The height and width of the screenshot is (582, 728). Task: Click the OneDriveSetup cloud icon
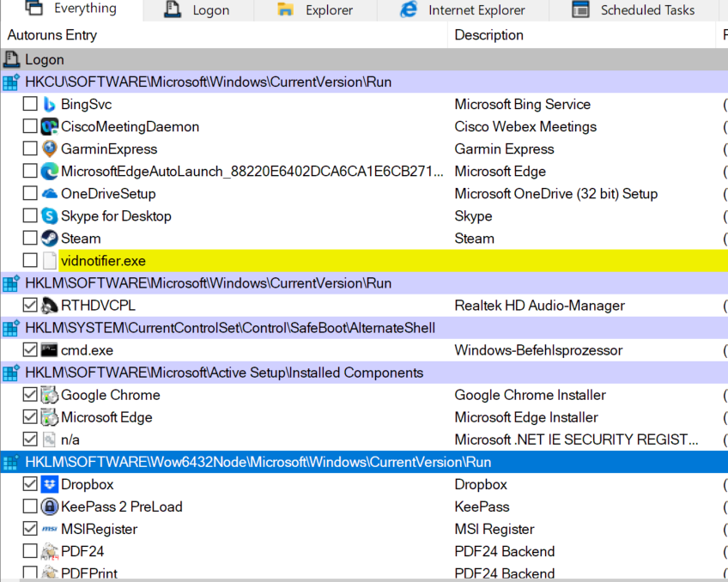[49, 193]
